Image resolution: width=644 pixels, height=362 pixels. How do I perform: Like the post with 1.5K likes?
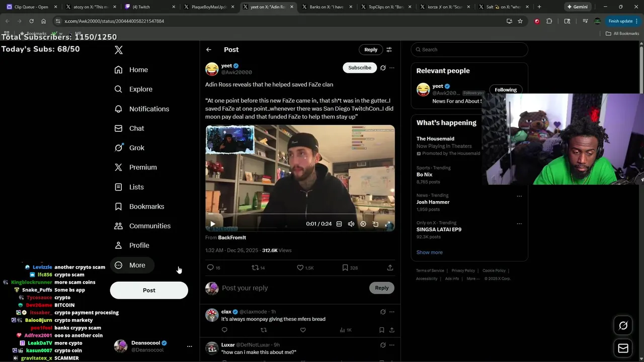(305, 267)
